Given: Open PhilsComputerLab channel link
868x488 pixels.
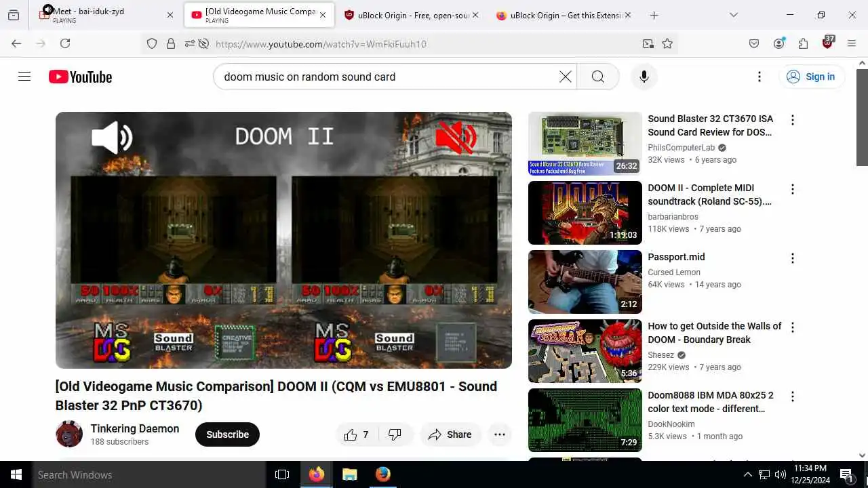Looking at the screenshot, I should pyautogui.click(x=682, y=147).
